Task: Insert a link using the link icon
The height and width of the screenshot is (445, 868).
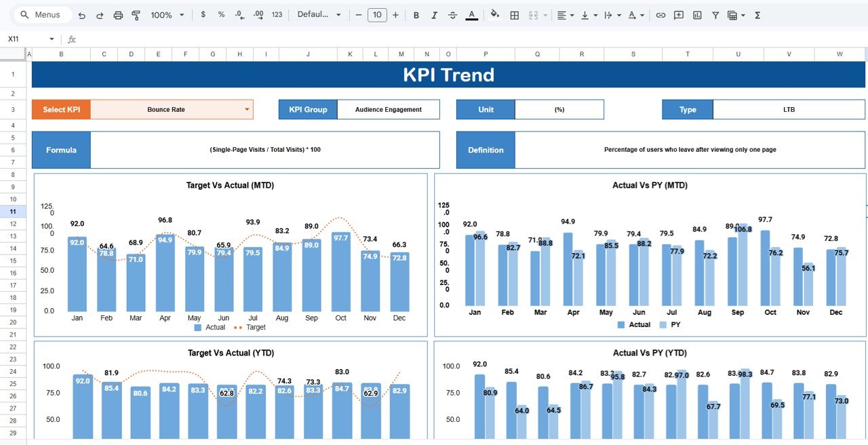Action: click(660, 14)
